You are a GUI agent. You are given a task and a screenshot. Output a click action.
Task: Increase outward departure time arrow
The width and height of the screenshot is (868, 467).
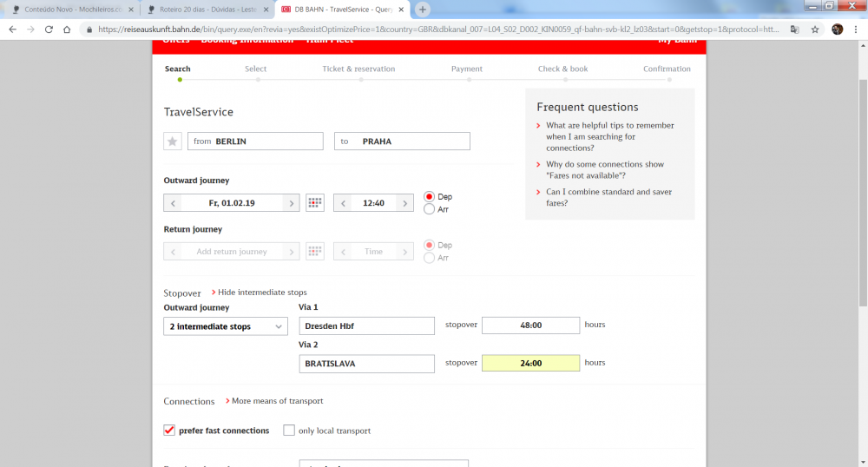tap(404, 203)
